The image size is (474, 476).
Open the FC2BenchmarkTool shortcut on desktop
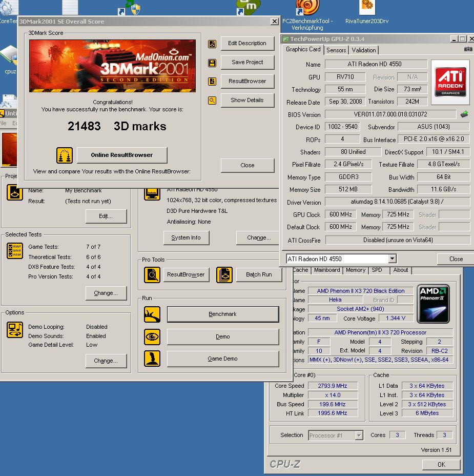pyautogui.click(x=307, y=15)
